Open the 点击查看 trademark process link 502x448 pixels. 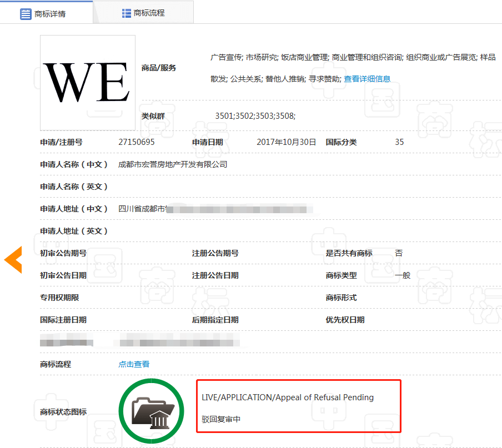pyautogui.click(x=134, y=364)
